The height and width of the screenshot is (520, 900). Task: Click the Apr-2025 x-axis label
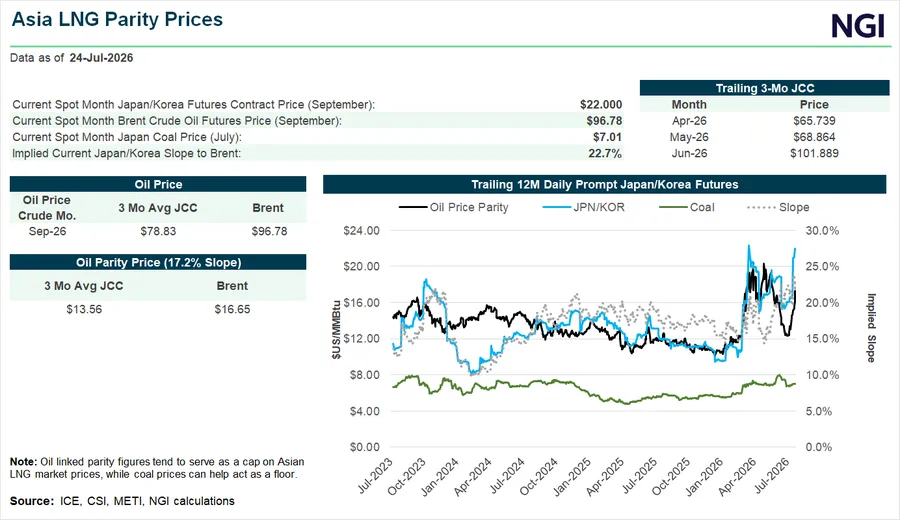[x=604, y=477]
